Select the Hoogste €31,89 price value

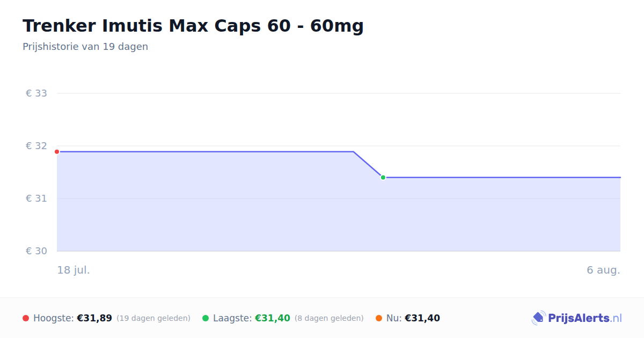94,318
